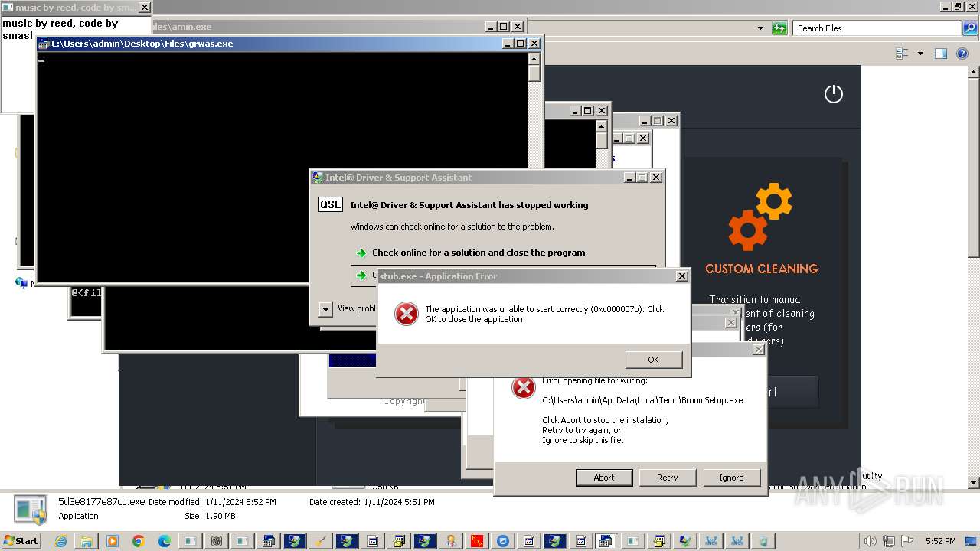Click the CUSTOM CLEANING heading

pyautogui.click(x=761, y=269)
